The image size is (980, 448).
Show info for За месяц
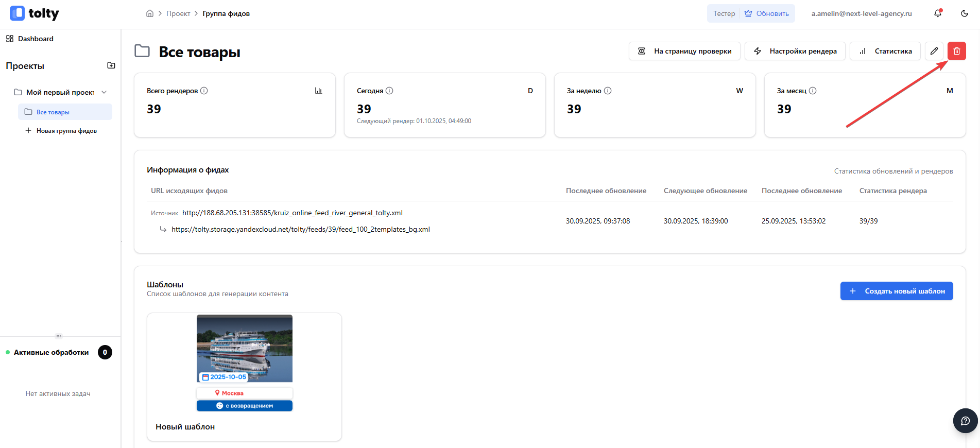pos(813,91)
